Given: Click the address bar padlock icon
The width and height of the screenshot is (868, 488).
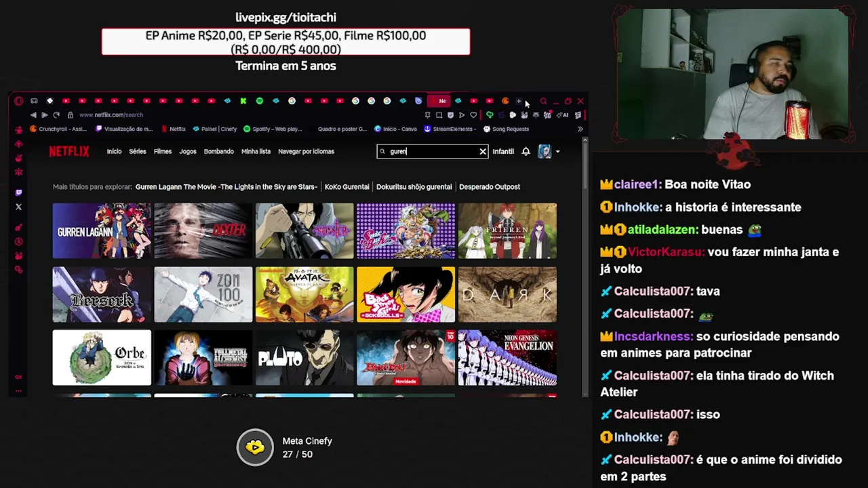Looking at the screenshot, I should click(x=70, y=115).
